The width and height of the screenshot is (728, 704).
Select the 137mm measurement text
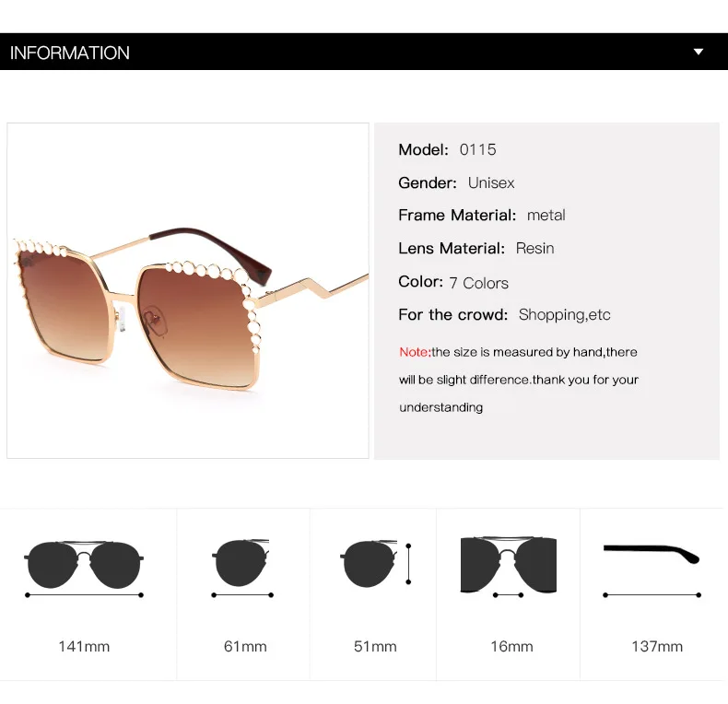(x=657, y=647)
